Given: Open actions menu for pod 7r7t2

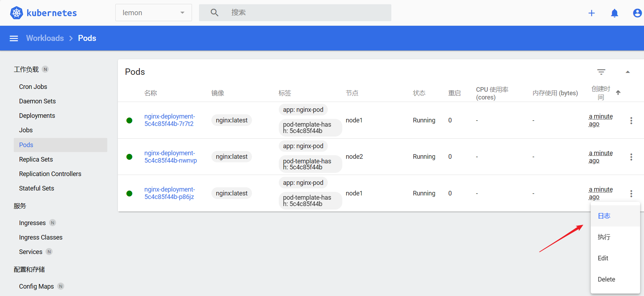Looking at the screenshot, I should pos(631,121).
